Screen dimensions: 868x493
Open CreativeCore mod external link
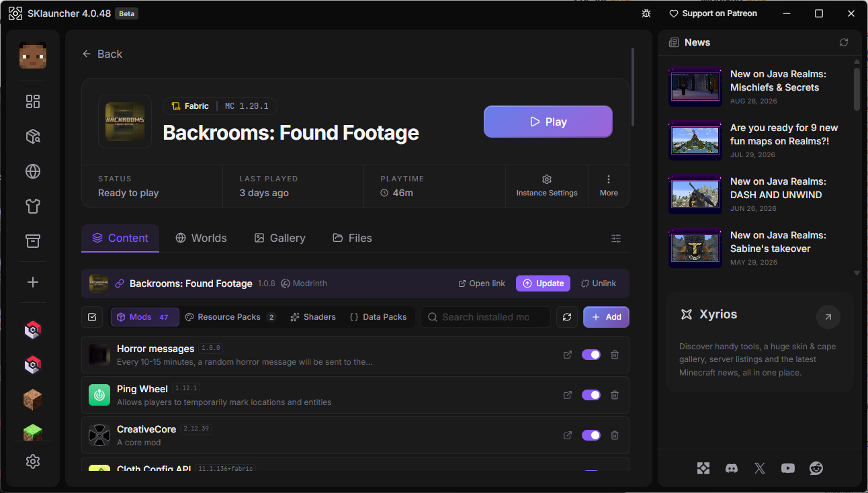tap(568, 435)
